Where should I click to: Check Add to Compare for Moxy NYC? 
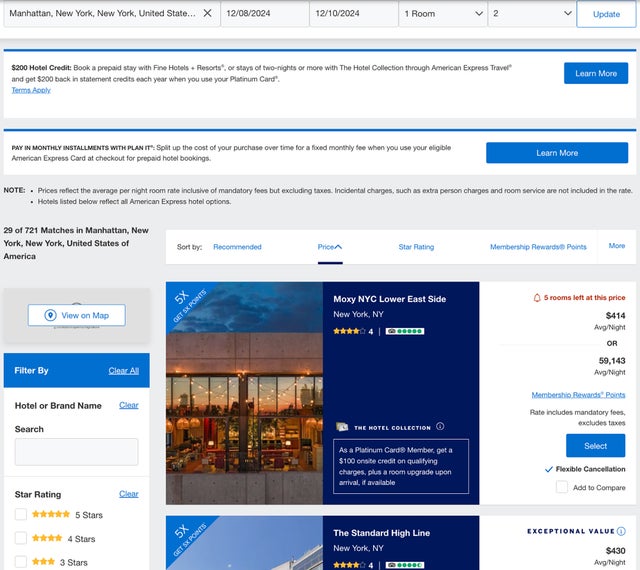(562, 487)
